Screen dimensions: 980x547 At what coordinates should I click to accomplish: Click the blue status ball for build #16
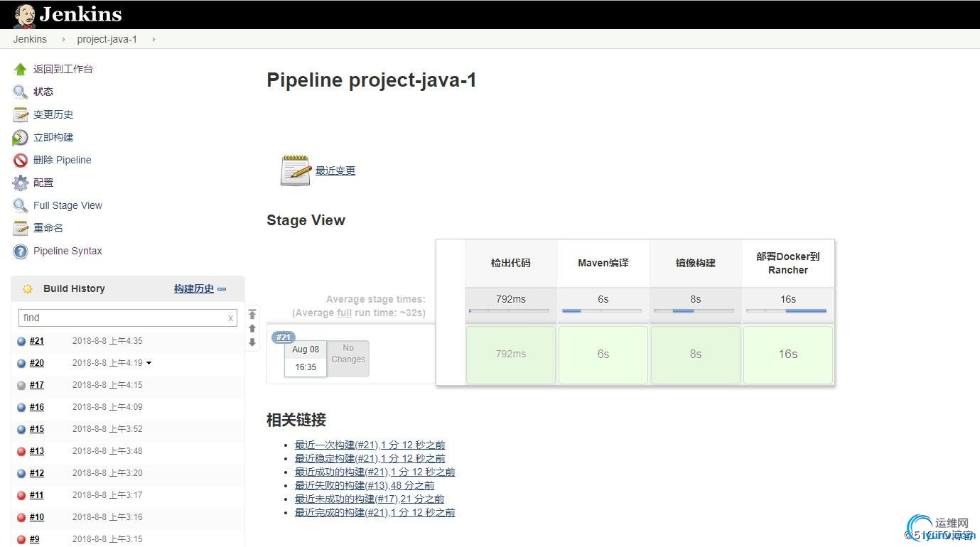click(x=21, y=407)
